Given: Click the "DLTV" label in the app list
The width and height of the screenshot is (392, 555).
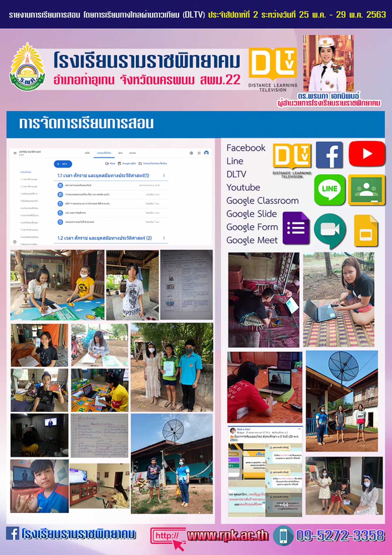Looking at the screenshot, I should [x=236, y=174].
